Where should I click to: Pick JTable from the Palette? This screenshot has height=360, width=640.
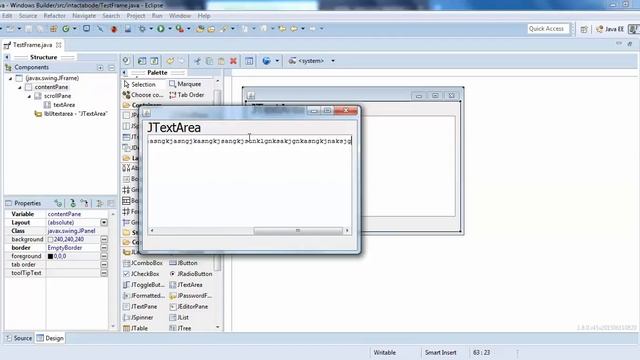(x=136, y=328)
